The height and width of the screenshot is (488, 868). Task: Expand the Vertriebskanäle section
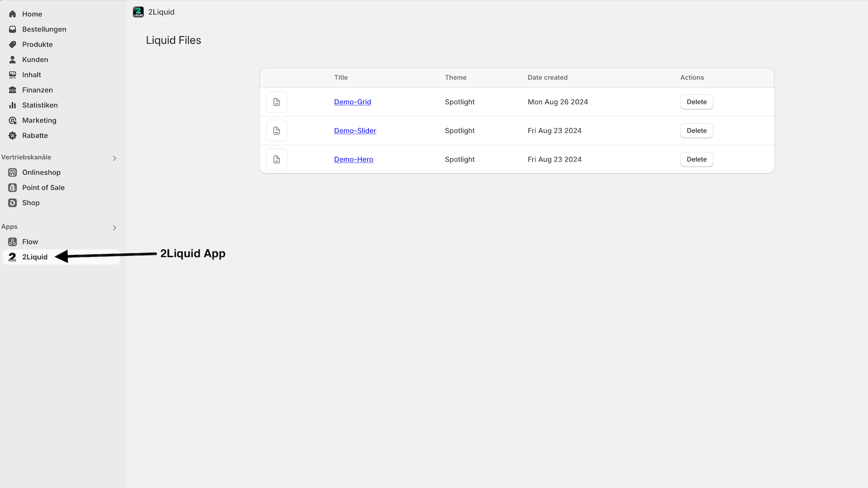pyautogui.click(x=114, y=157)
